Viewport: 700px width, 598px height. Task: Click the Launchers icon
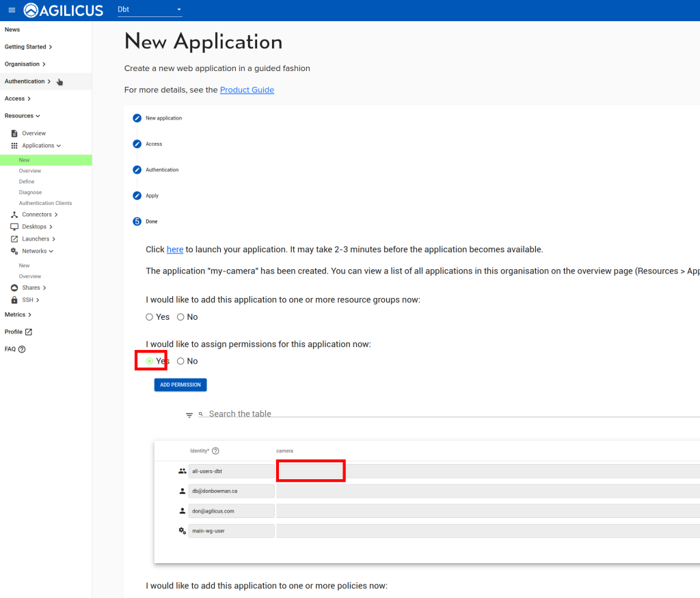click(x=14, y=239)
